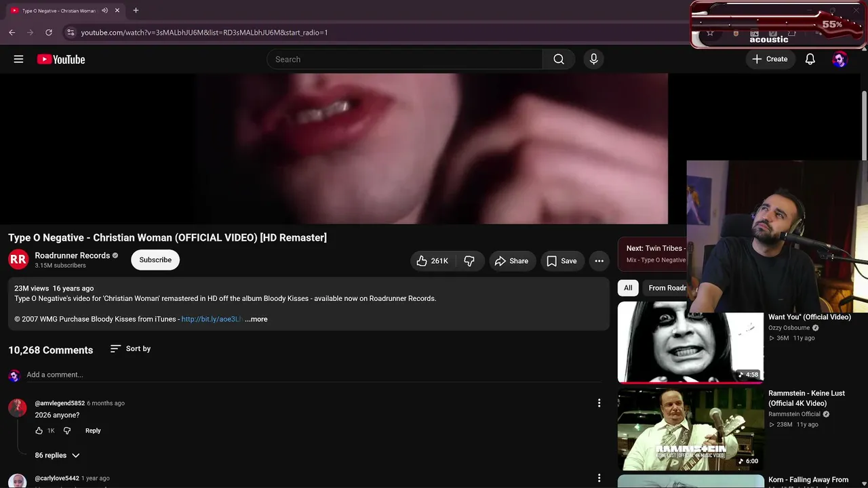868x488 pixels.
Task: Go to YouTube home via the logo
Action: click(x=61, y=59)
